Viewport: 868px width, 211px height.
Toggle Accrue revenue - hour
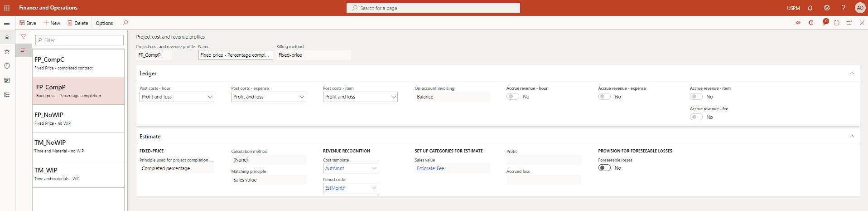click(x=513, y=97)
